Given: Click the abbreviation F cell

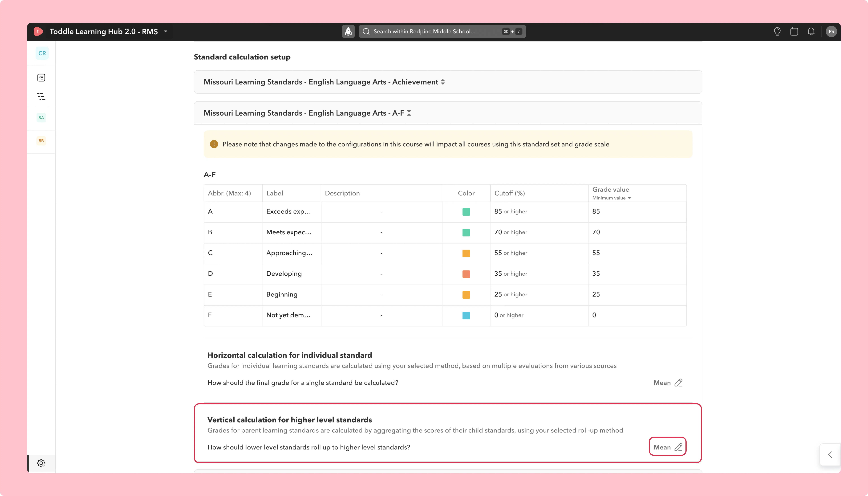Looking at the screenshot, I should click(x=233, y=315).
